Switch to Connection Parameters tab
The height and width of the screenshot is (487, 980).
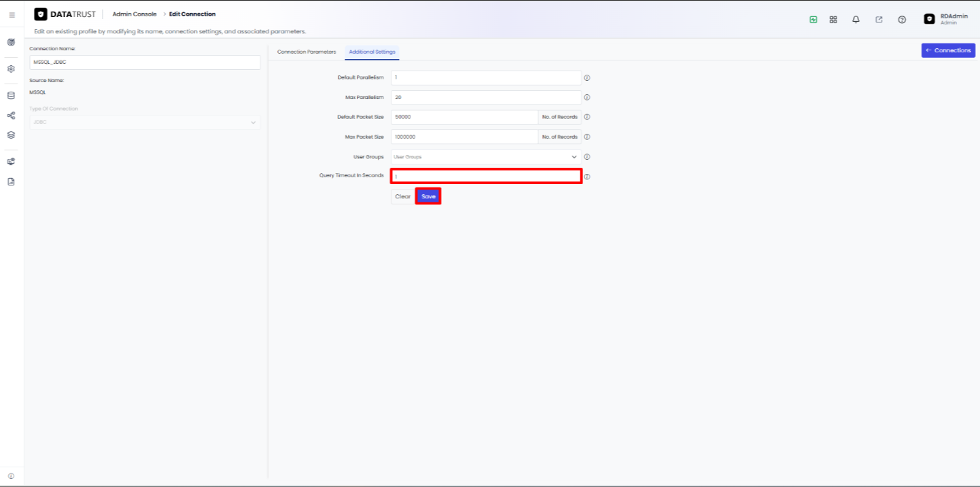click(x=307, y=52)
